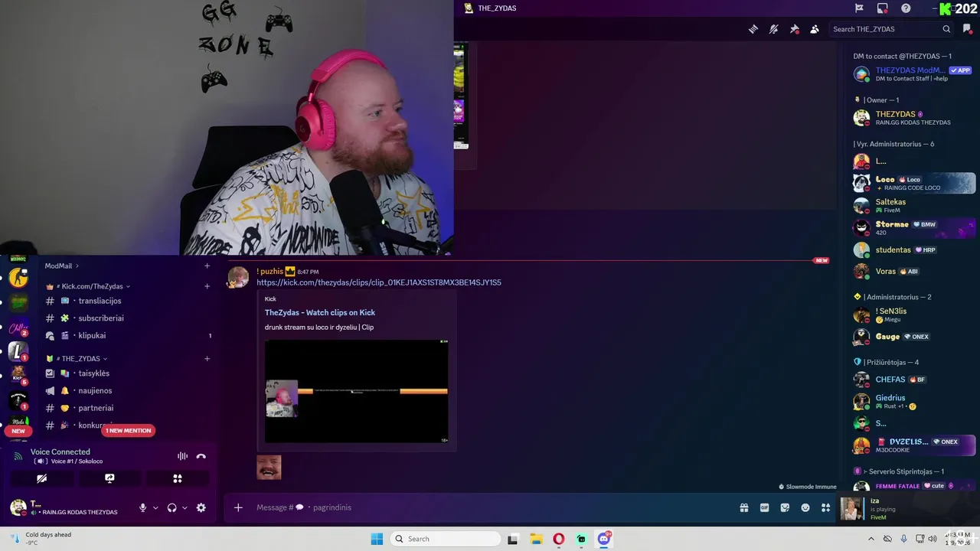980x551 pixels.
Task: Create channel in Kick.com/TheZydas category
Action: [x=207, y=286]
